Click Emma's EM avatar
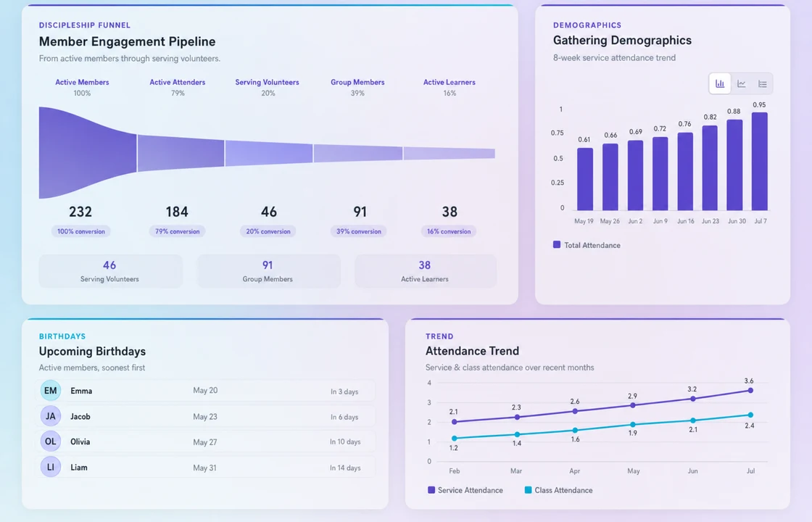Viewport: 812px width, 522px height. [51, 391]
